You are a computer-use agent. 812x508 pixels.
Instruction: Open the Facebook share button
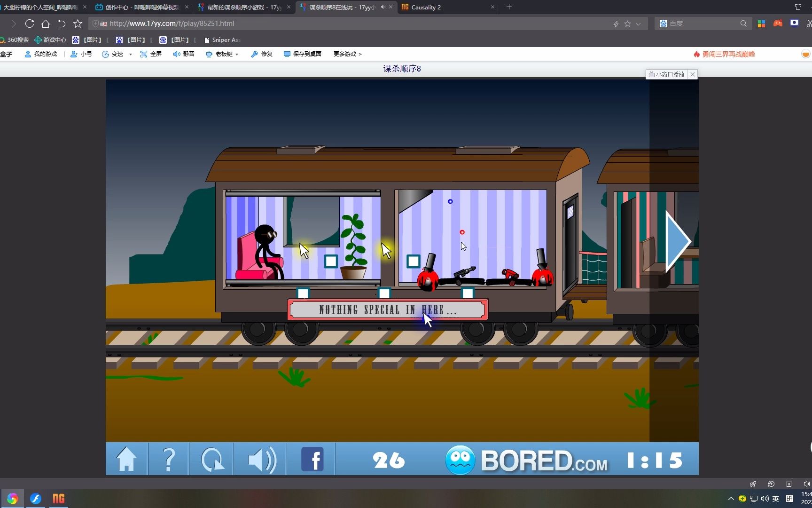pos(312,459)
